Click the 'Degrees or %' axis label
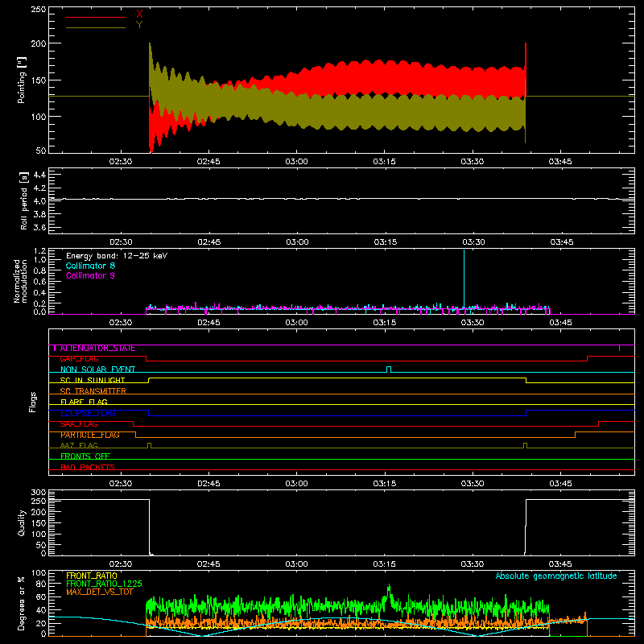644x644 pixels. [21, 604]
